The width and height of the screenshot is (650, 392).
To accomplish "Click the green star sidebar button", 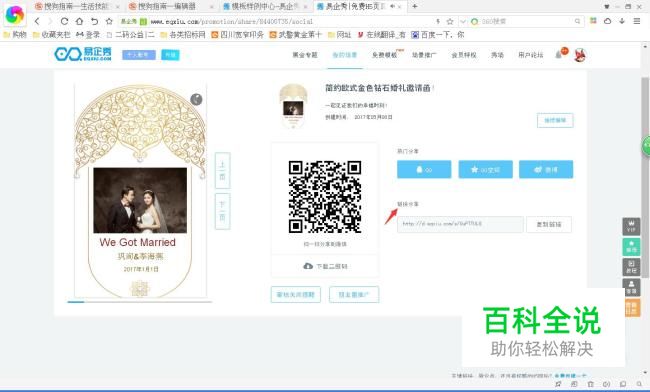I will click(x=631, y=247).
